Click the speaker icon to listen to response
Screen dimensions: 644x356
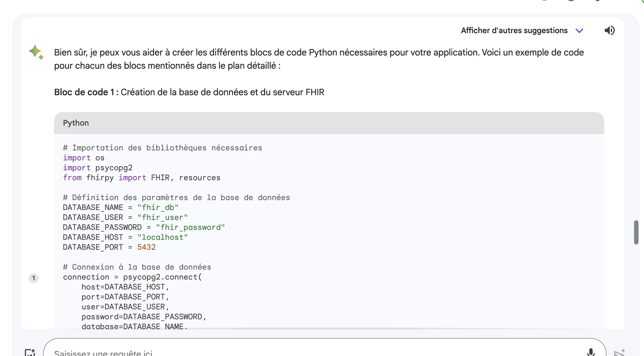point(609,30)
